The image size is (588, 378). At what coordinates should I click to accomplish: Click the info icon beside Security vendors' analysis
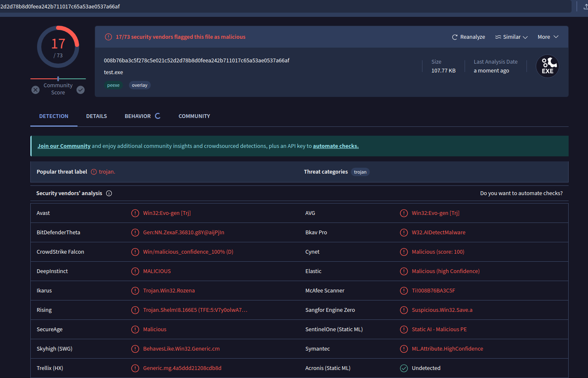point(109,193)
